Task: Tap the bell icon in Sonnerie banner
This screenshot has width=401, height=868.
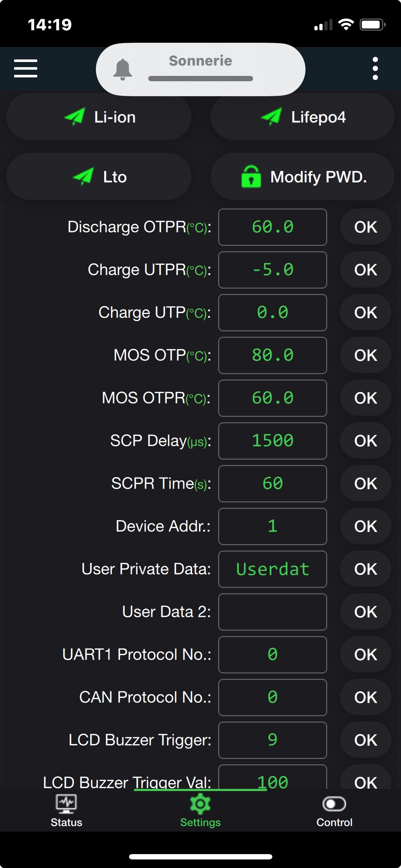Action: click(123, 69)
